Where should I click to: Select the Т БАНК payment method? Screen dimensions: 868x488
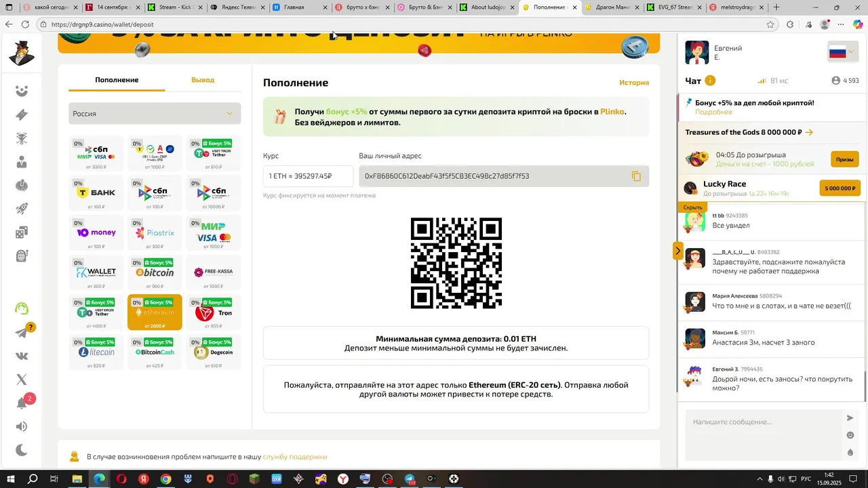96,195
